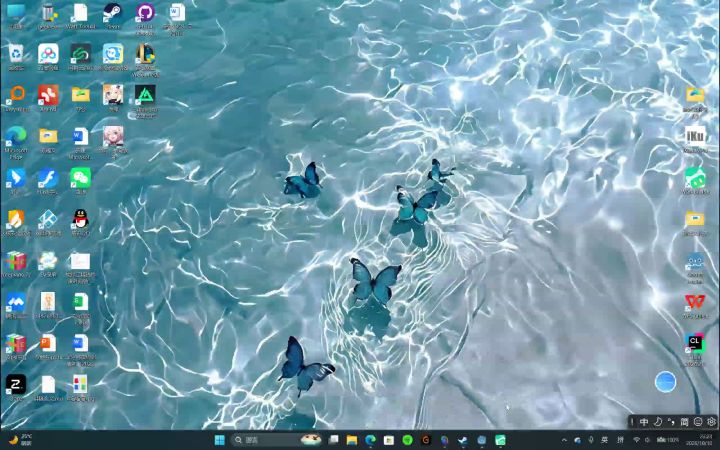Toggle simplified/traditional 简 on IME bar

684,422
